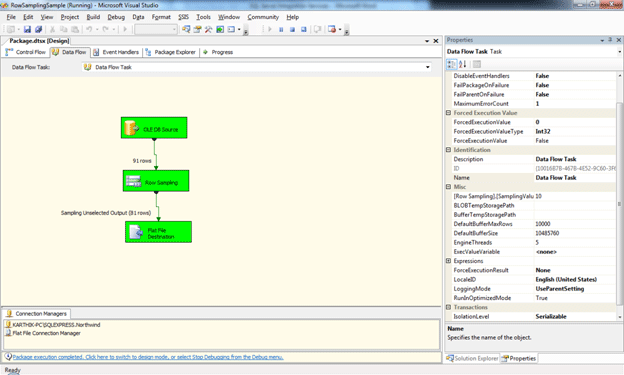Open the SSIS menu
This screenshot has height=375, width=624.
[183, 17]
